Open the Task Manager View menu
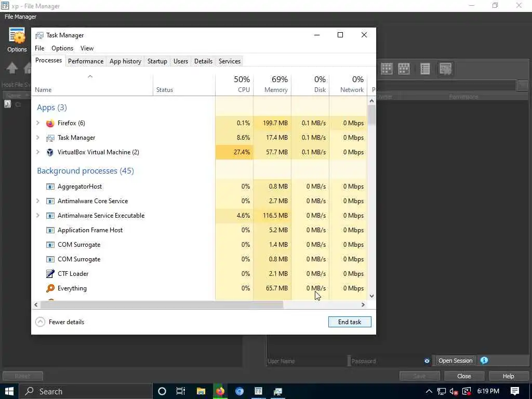Viewport: 532px width, 399px height. [87, 48]
